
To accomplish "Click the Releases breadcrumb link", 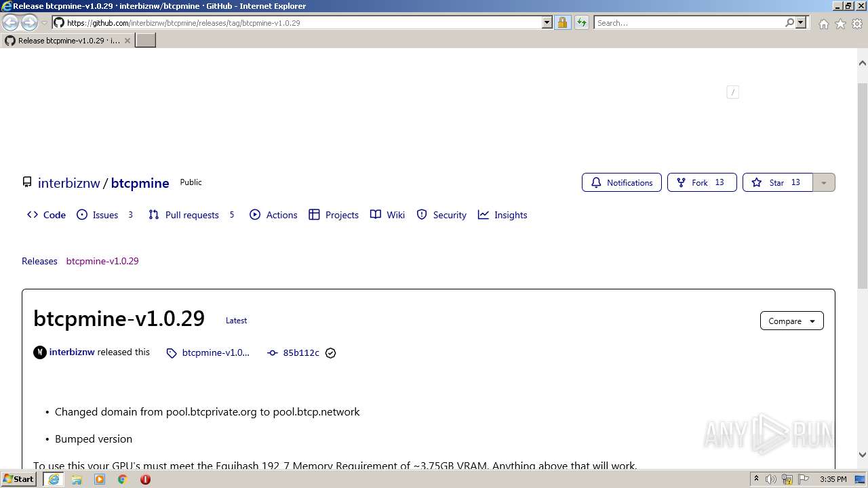I will click(x=39, y=261).
